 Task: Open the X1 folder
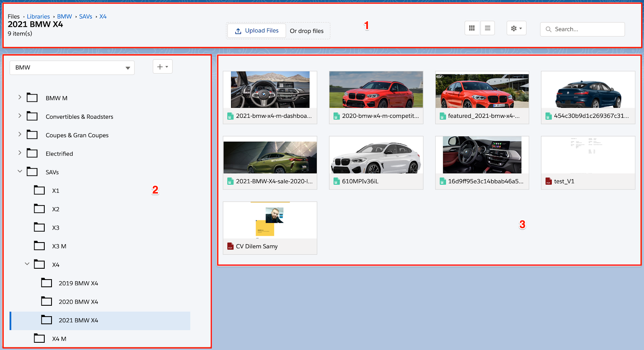[x=56, y=191]
